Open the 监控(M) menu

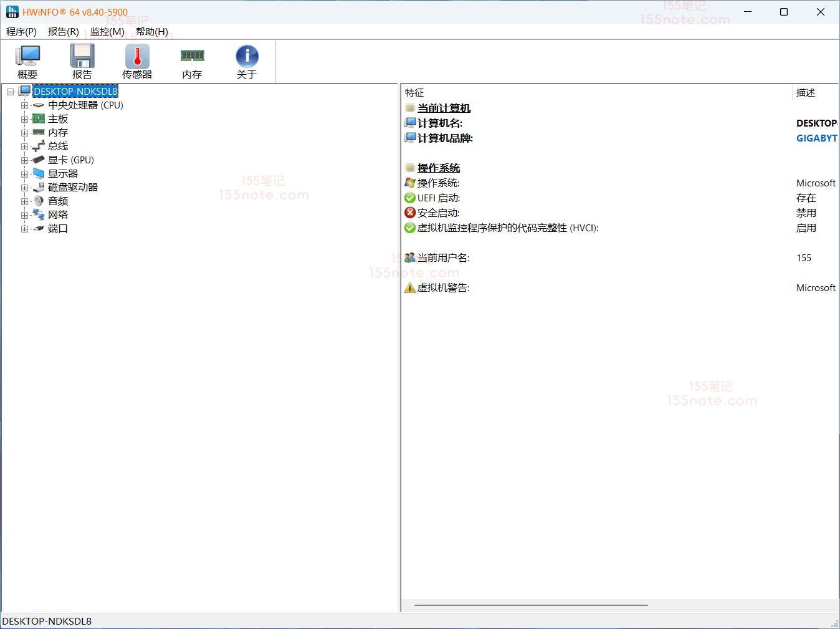click(107, 32)
